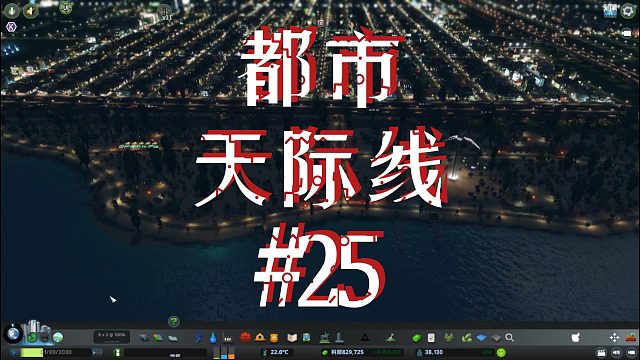The width and height of the screenshot is (640, 360).
Task: Change simulation speed arrow button
Action: coord(96,352)
